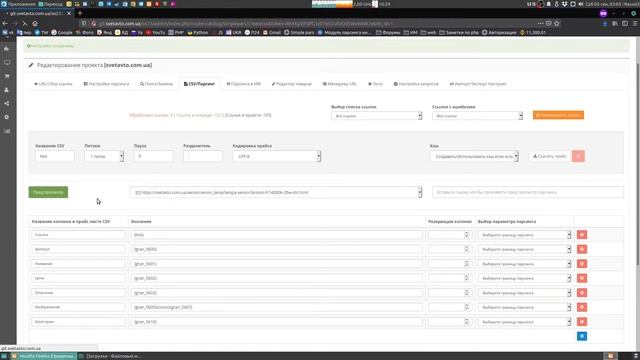The width and height of the screenshot is (640, 360).
Task: Open the user icon in left sidebar
Action: point(7,90)
